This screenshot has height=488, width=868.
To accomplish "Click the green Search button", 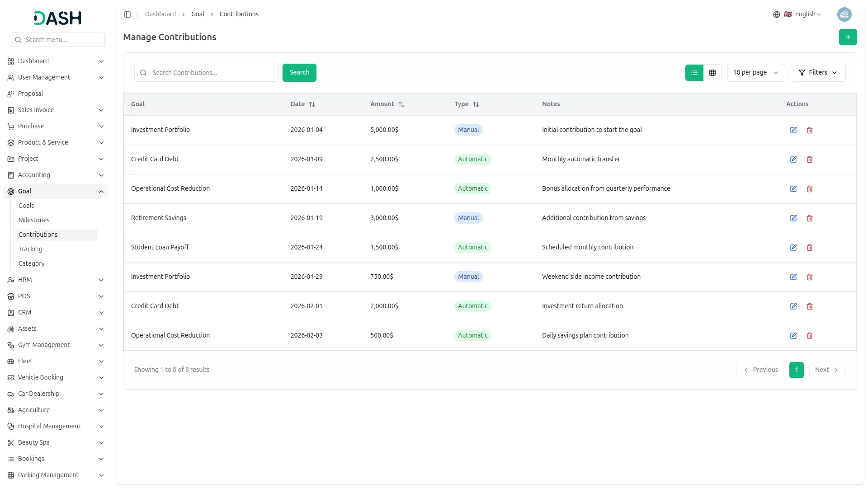I will coord(299,73).
